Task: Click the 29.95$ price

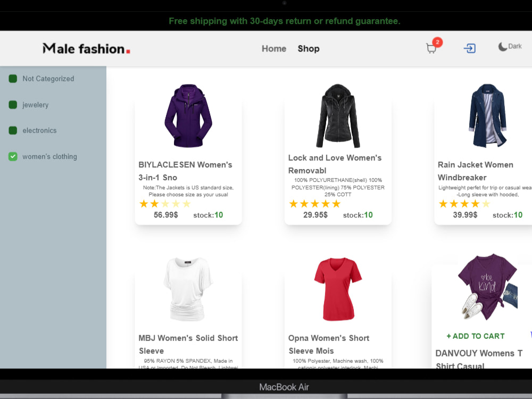Action: (x=315, y=215)
